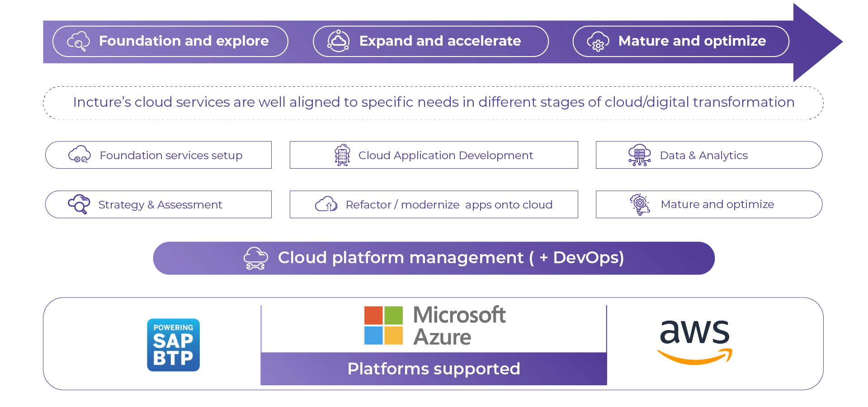Select the AWS logo

694,341
